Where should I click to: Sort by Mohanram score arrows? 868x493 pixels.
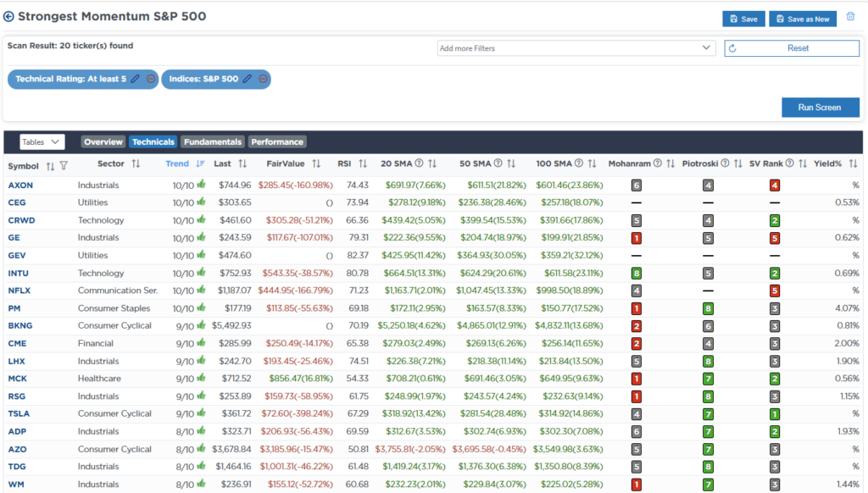[670, 163]
